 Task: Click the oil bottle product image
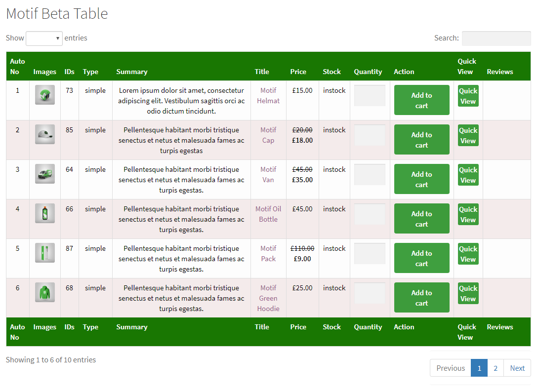click(44, 213)
